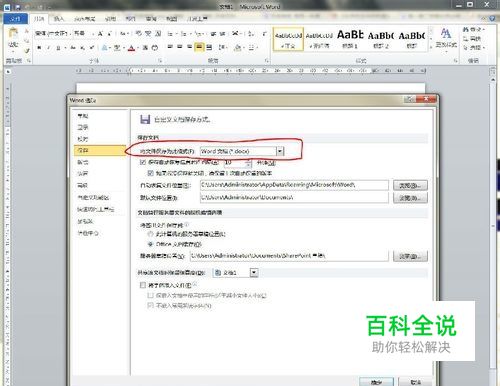
Task: Click the enclosed character icon
Action: click(x=155, y=48)
